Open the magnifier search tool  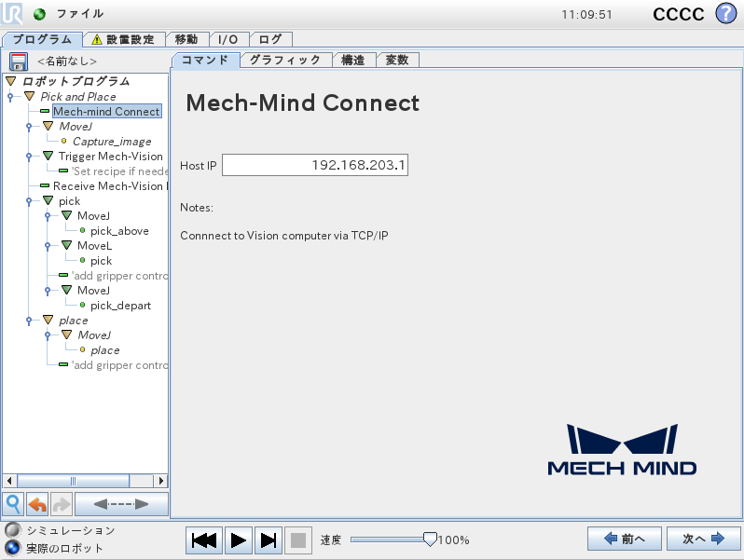click(13, 504)
